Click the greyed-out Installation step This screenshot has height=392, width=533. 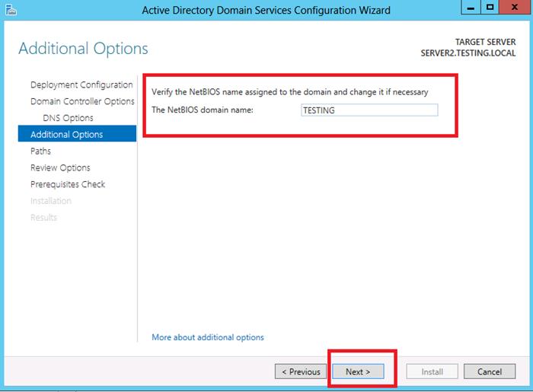[x=51, y=201]
